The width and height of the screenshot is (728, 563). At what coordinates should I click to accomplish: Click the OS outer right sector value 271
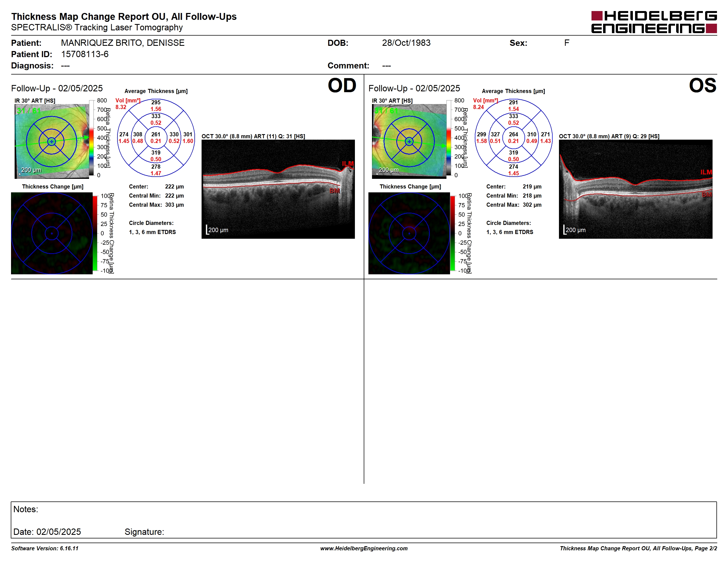[545, 134]
